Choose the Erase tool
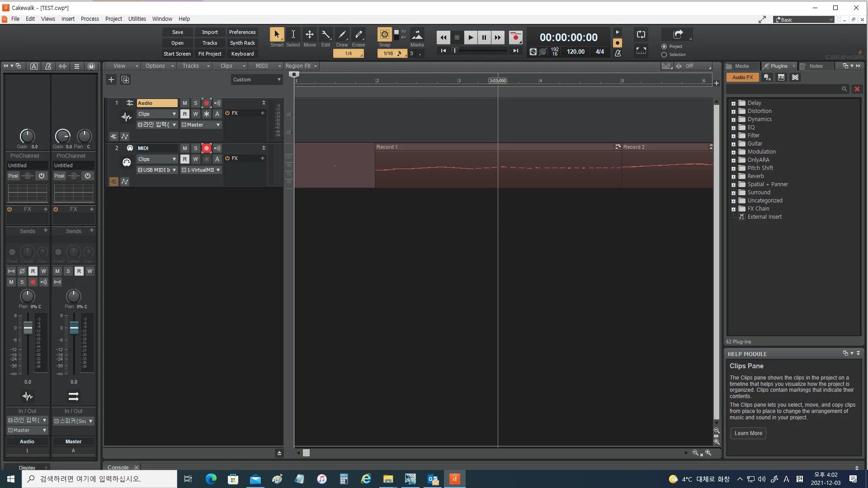 (x=359, y=35)
